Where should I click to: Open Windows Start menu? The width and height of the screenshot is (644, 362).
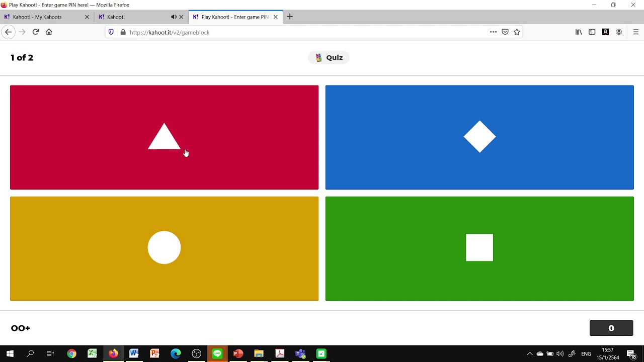pyautogui.click(x=10, y=354)
